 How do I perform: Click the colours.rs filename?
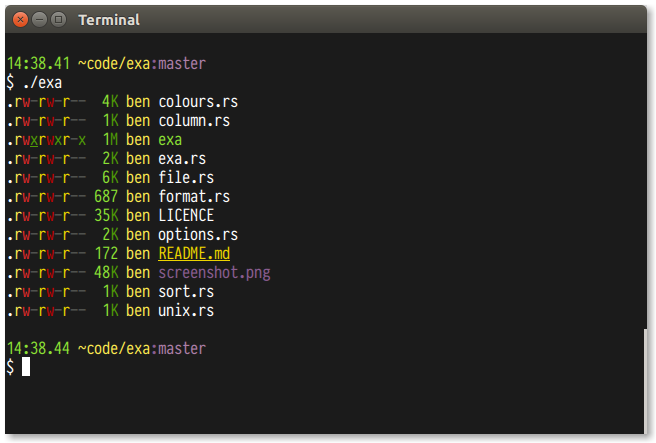pyautogui.click(x=198, y=102)
